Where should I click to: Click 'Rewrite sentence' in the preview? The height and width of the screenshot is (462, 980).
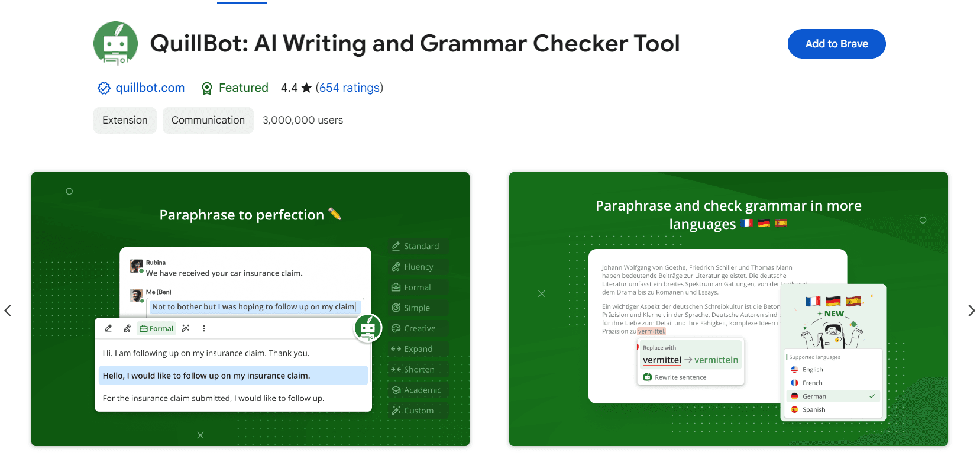pyautogui.click(x=675, y=377)
